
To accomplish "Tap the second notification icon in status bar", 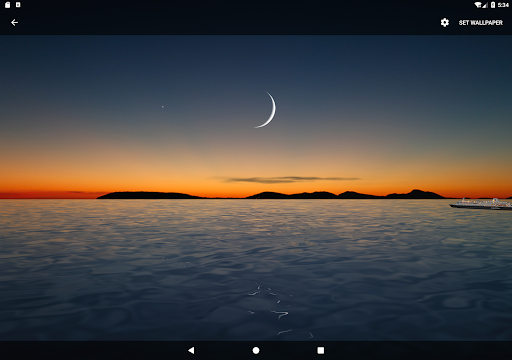I will (18, 5).
